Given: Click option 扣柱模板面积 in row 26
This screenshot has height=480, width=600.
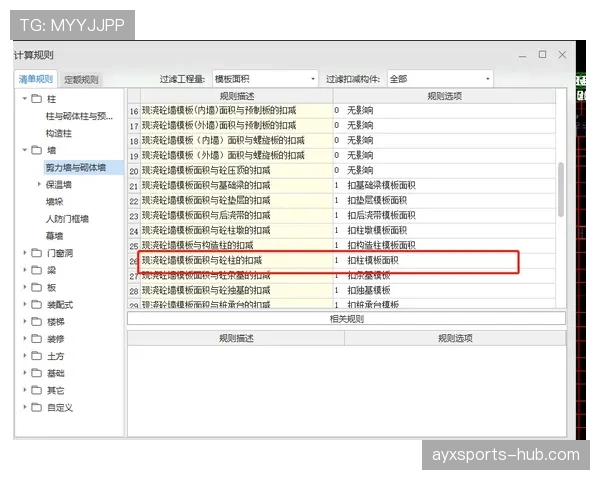Looking at the screenshot, I should tap(373, 261).
